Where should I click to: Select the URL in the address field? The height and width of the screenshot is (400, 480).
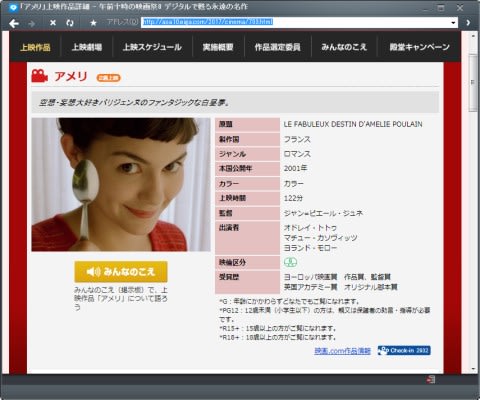click(x=208, y=22)
